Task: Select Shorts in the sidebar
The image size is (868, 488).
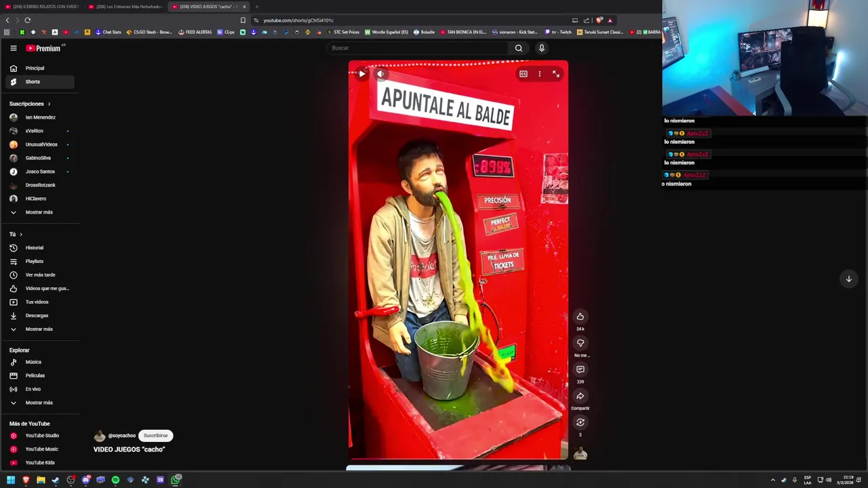Action: 40,82
